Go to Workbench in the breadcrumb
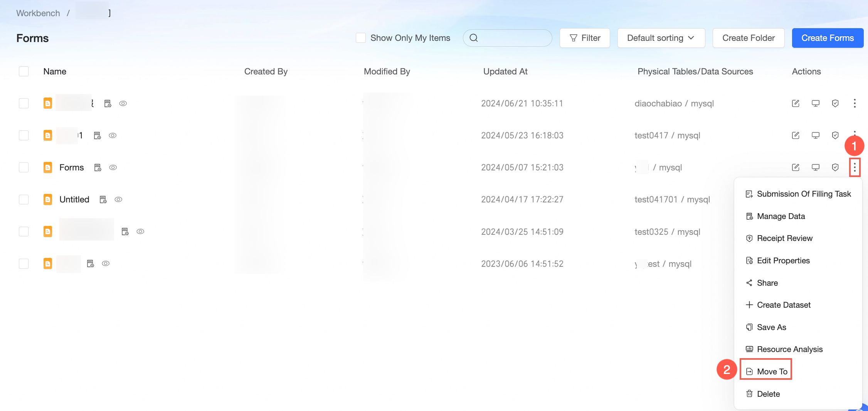 [x=38, y=13]
